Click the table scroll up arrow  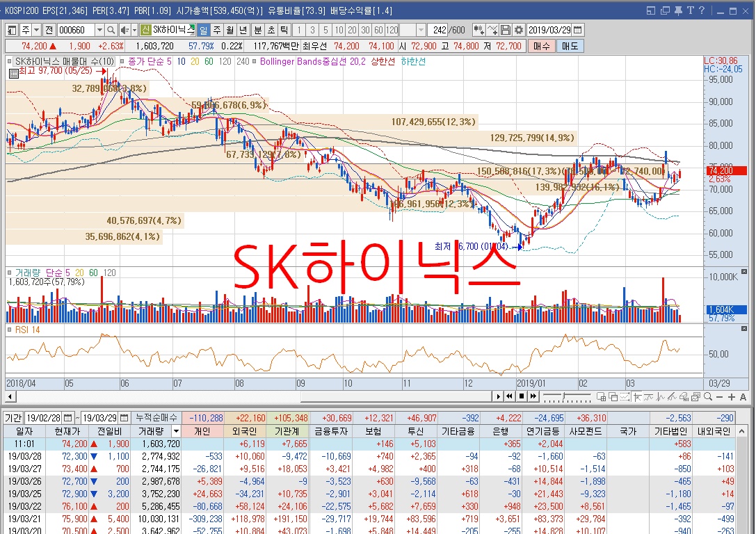pyautogui.click(x=742, y=431)
